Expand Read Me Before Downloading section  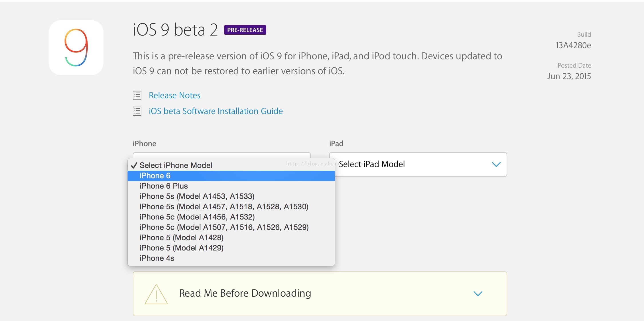[320, 294]
